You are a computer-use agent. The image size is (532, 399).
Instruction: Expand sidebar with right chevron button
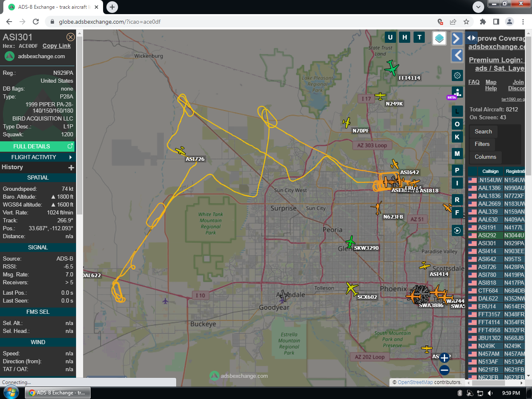[x=457, y=39]
